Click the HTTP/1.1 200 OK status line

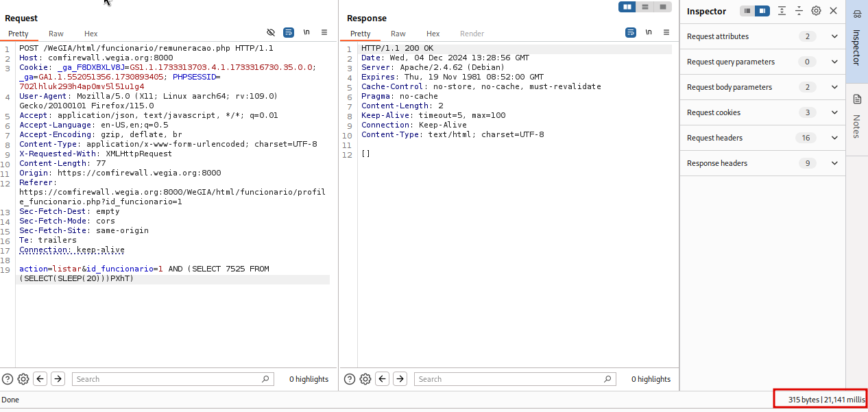(x=397, y=48)
